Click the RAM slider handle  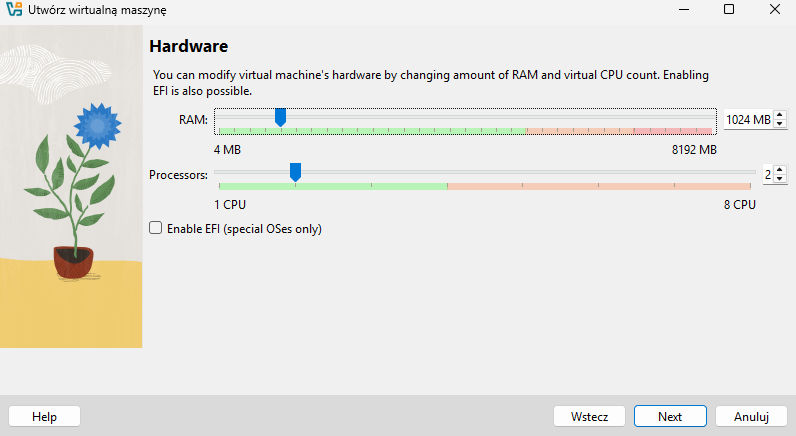pyautogui.click(x=281, y=118)
